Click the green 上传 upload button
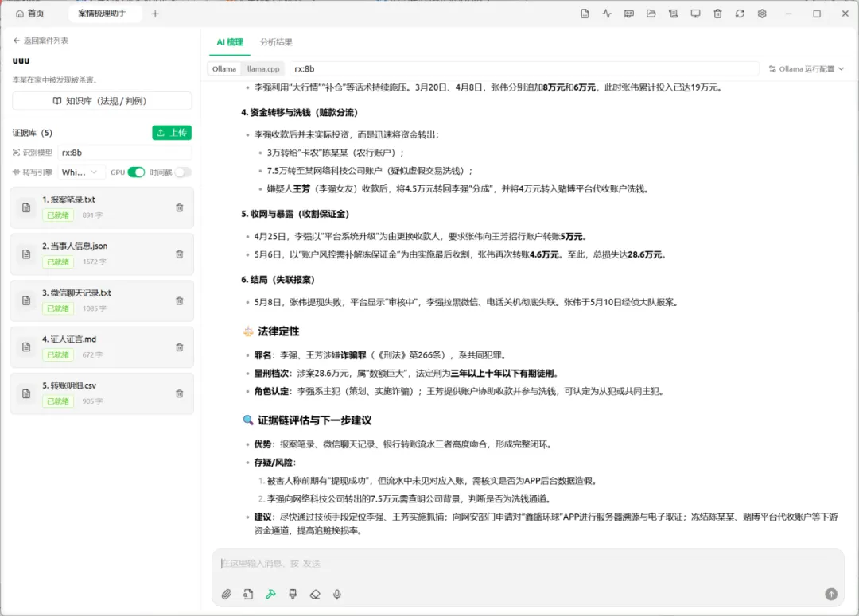859x616 pixels. [172, 133]
